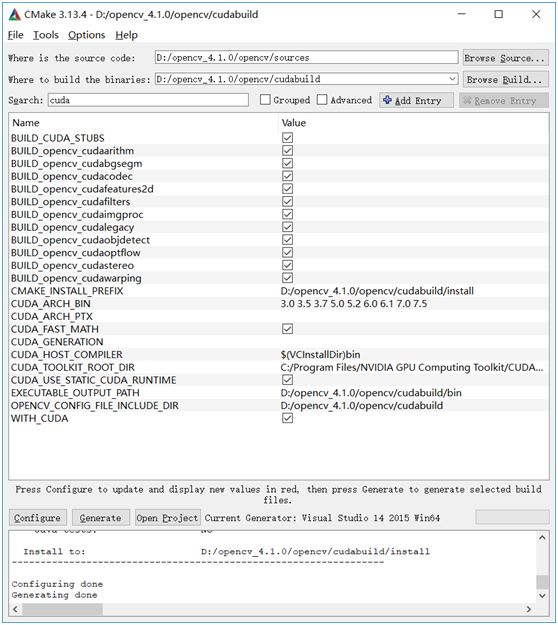Uncheck CUDA_FAST_MATH checkbox
The width and height of the screenshot is (558, 625).
(x=287, y=329)
